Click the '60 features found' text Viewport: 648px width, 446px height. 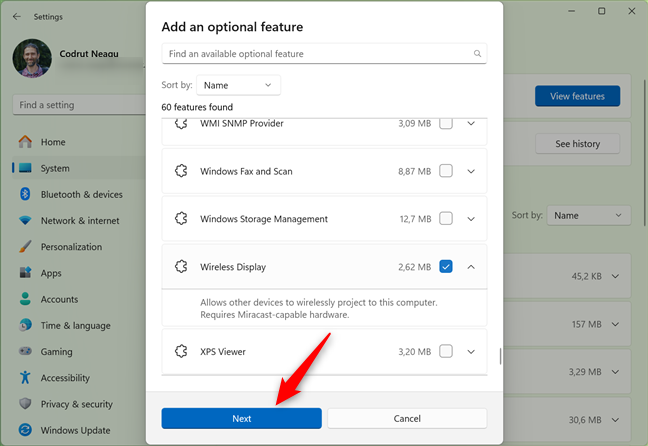click(x=197, y=107)
